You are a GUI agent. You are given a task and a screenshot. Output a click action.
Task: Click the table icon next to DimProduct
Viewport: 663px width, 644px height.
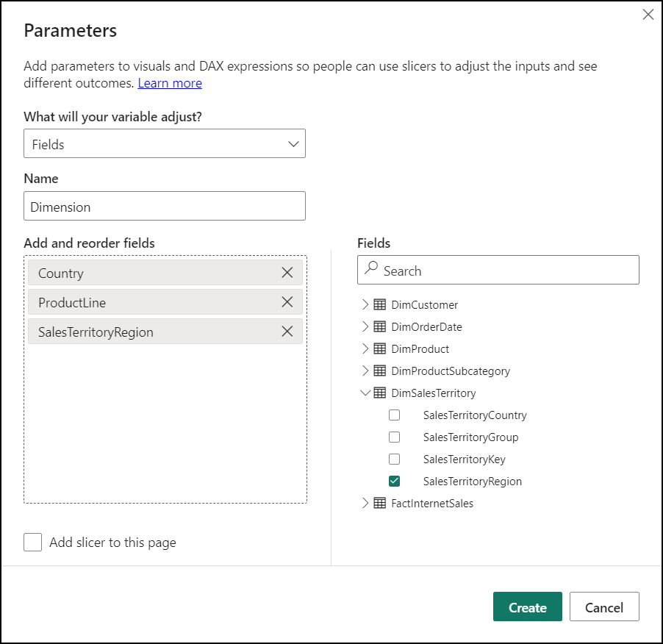point(379,348)
